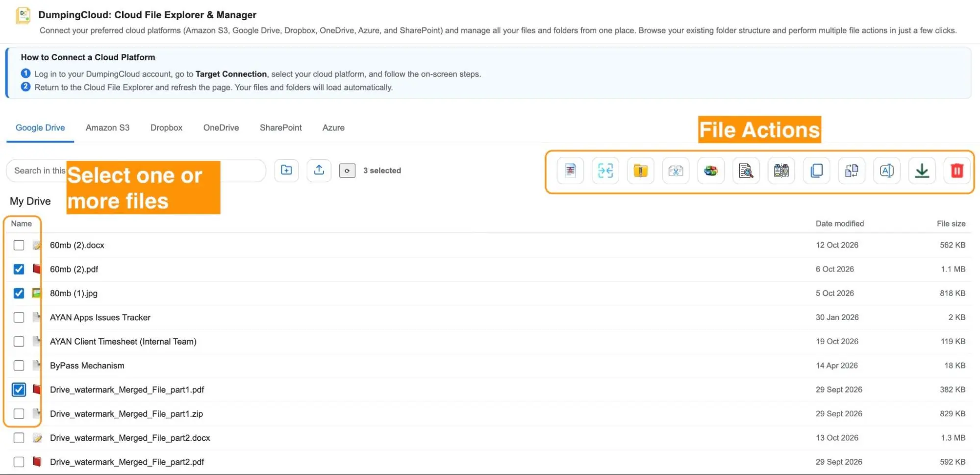
Task: Click the compare files A/B icon
Action: click(781, 171)
